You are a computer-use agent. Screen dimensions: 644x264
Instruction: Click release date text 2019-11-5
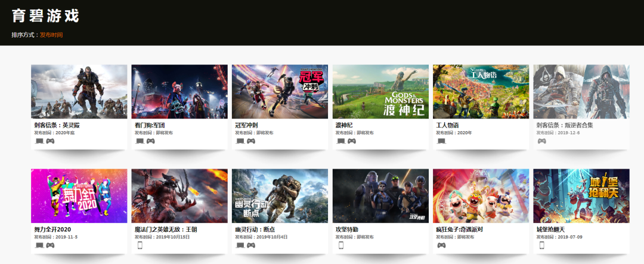(x=67, y=237)
